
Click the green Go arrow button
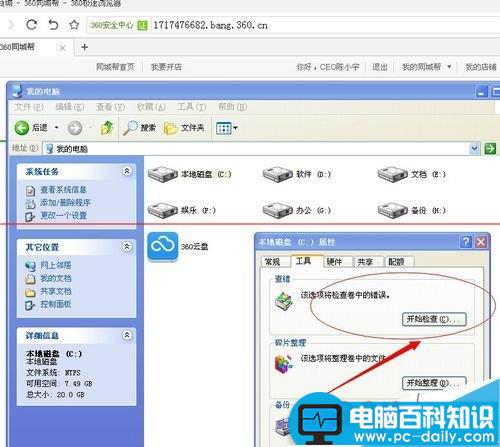[490, 148]
